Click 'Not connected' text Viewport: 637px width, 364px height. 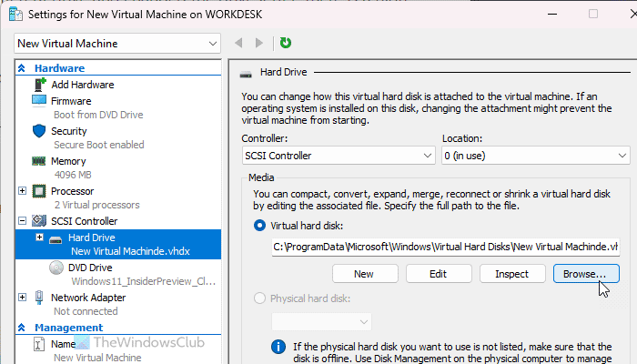coord(86,311)
